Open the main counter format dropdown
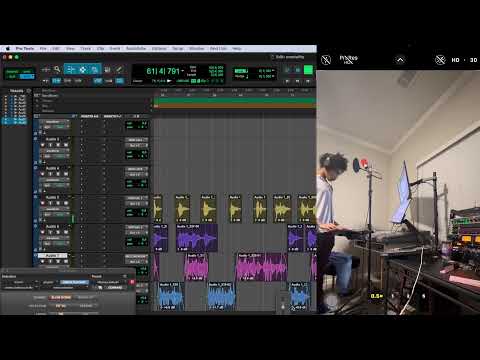Viewport: 480px width, 360px height. point(183,71)
